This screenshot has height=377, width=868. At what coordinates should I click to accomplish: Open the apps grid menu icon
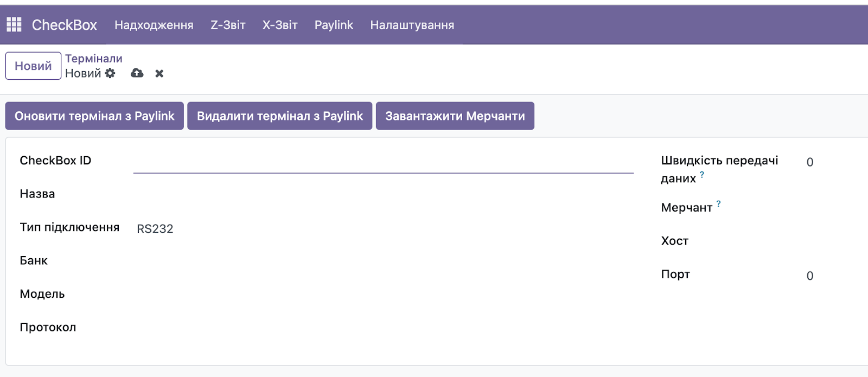[14, 24]
